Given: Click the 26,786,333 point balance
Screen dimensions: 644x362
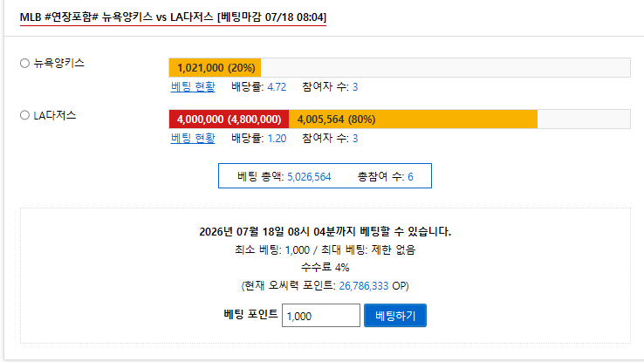Looking at the screenshot, I should [364, 285].
